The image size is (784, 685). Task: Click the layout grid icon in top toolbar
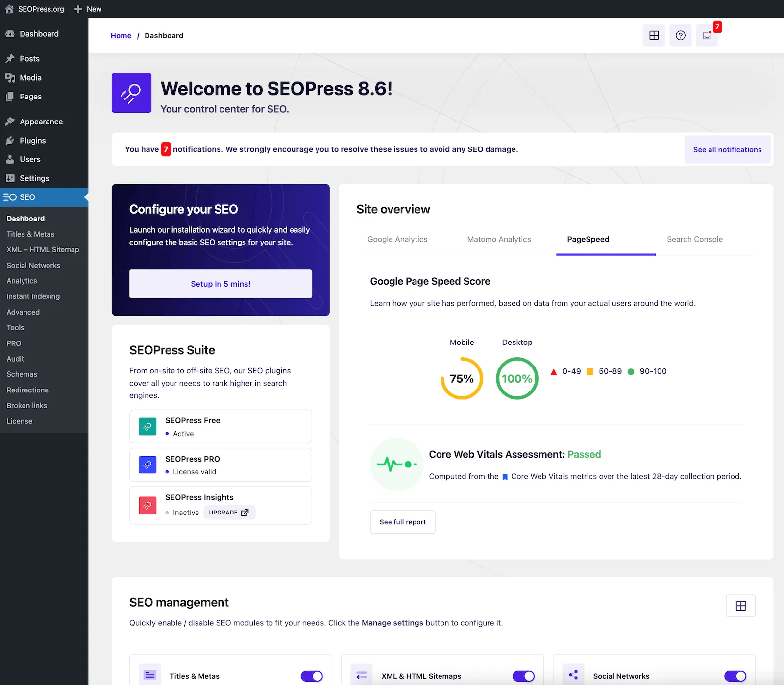click(x=654, y=35)
